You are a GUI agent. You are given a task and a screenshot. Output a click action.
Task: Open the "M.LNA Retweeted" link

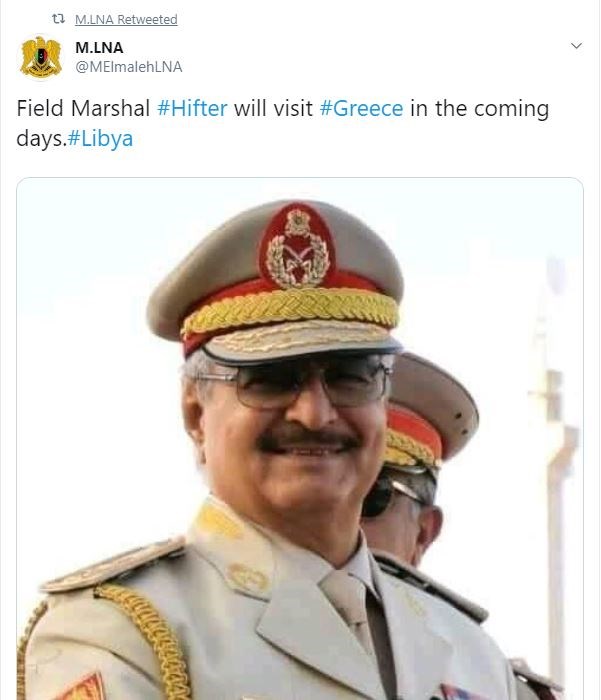tap(126, 20)
